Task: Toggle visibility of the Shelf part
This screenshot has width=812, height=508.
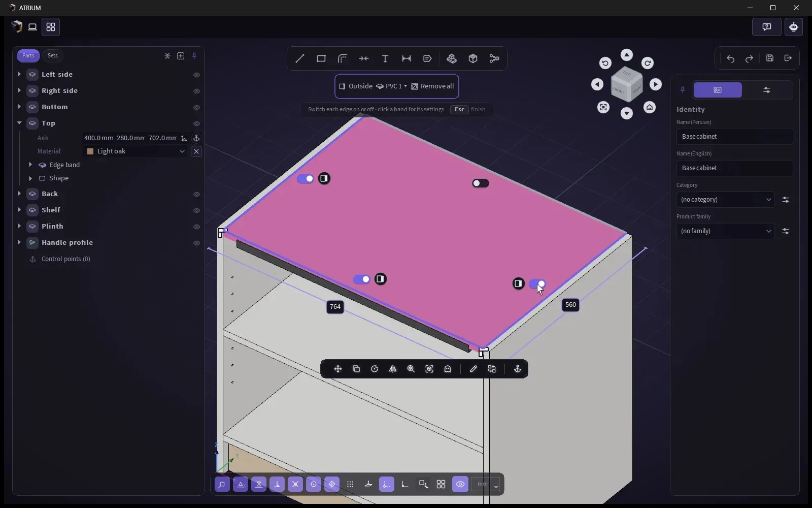Action: [196, 210]
